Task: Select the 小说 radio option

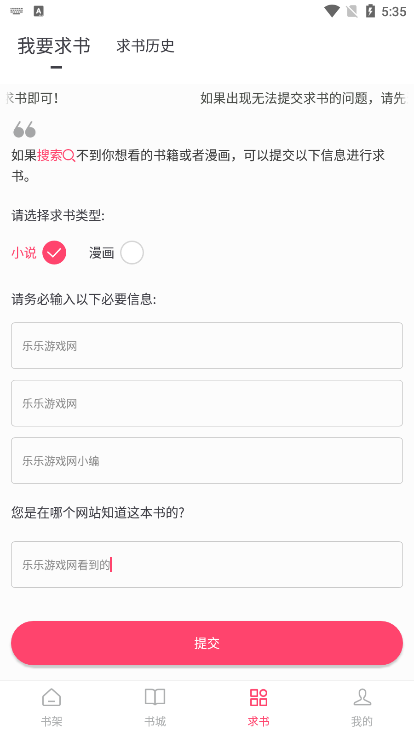Action: coord(54,253)
